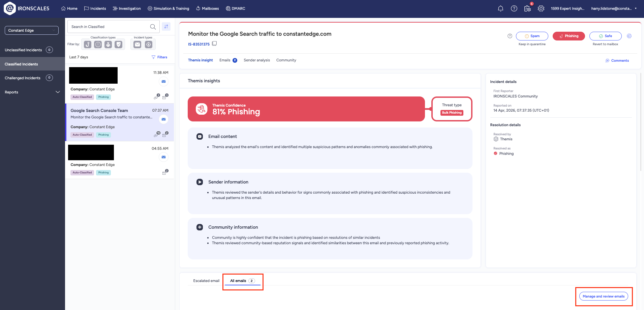This screenshot has height=310, width=644.
Task: Filter by email envelope incident type
Action: (x=137, y=45)
